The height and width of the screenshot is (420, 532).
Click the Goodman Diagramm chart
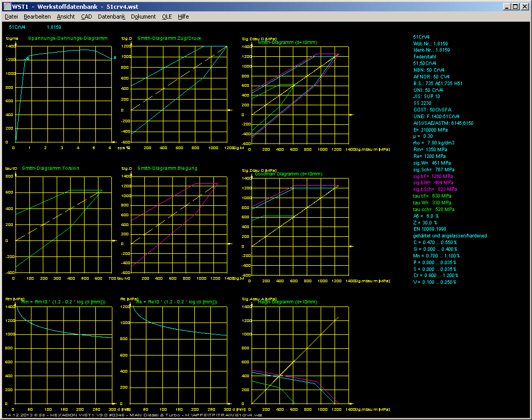click(x=300, y=227)
